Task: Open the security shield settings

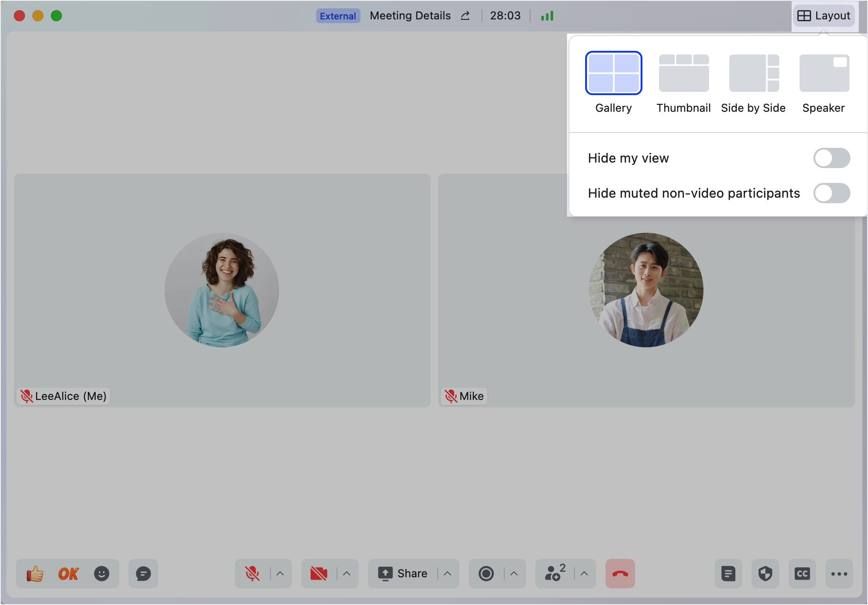Action: [x=765, y=574]
